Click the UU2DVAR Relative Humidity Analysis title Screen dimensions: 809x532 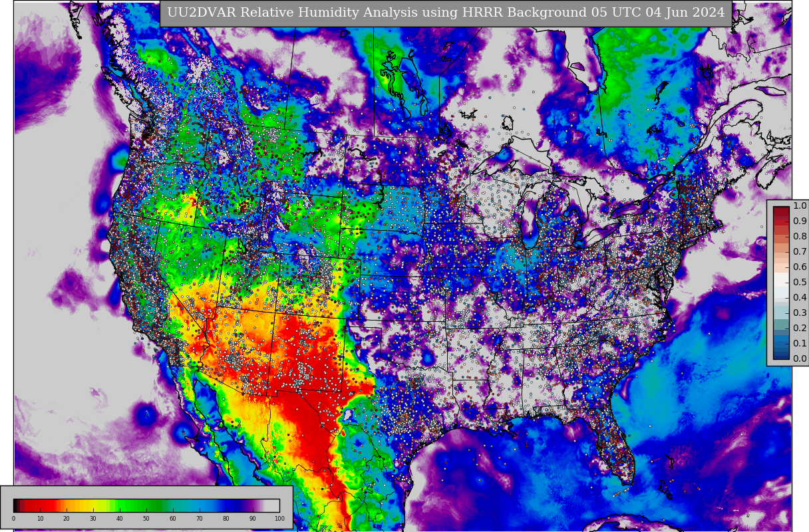446,13
